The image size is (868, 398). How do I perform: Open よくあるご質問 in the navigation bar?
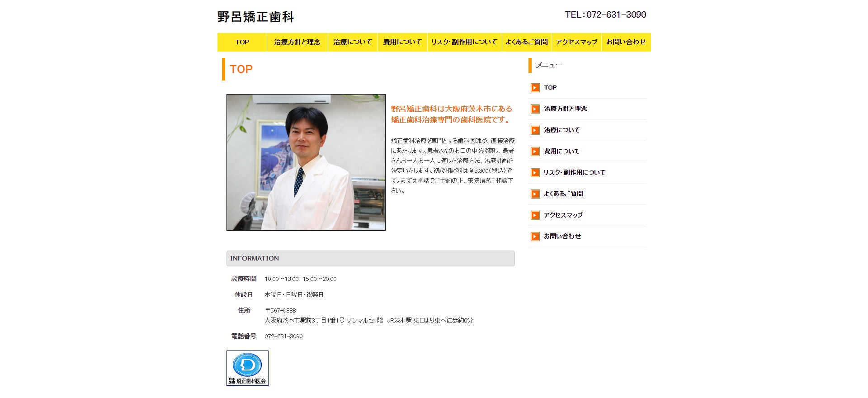coord(527,42)
